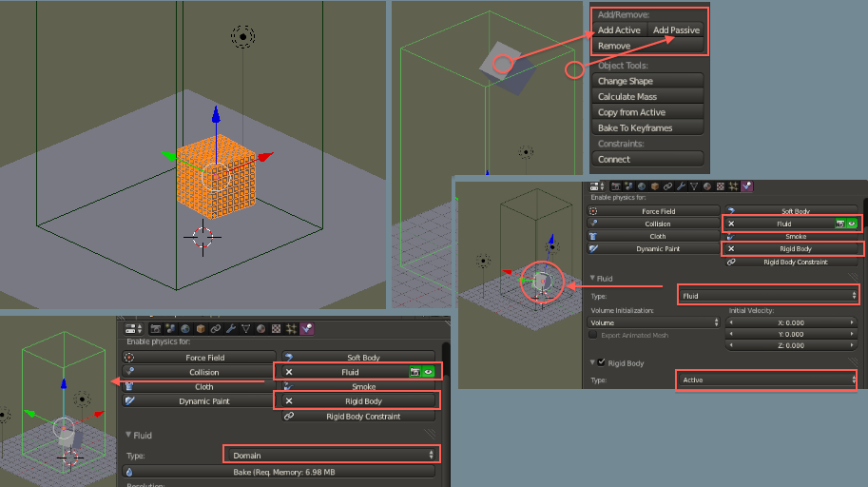Click Copy from Active button
This screenshot has height=487, width=868.
[647, 112]
